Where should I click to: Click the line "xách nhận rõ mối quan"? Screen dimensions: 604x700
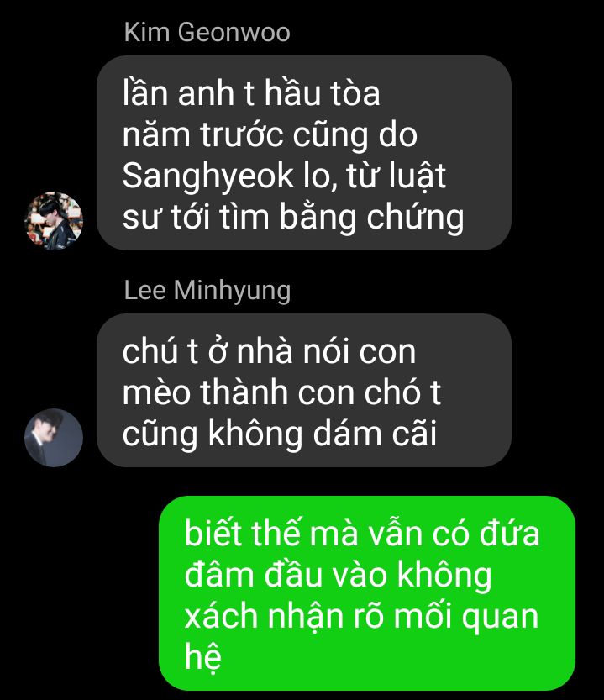pos(361,617)
